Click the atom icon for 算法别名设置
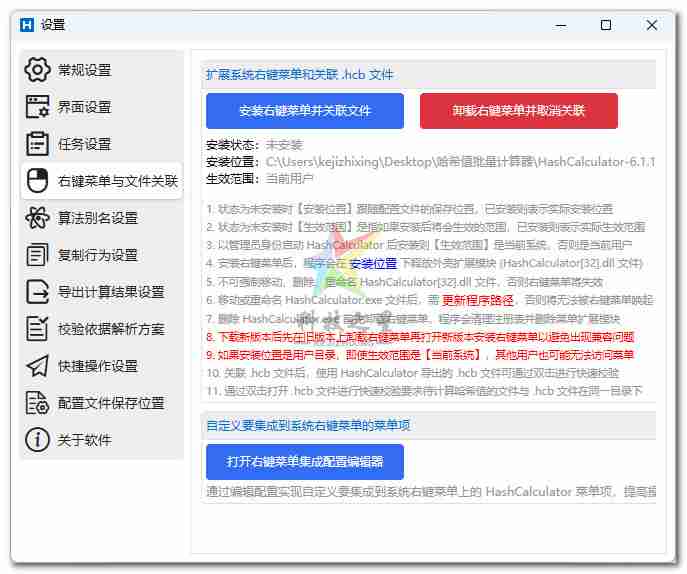687x574 pixels. [37, 218]
